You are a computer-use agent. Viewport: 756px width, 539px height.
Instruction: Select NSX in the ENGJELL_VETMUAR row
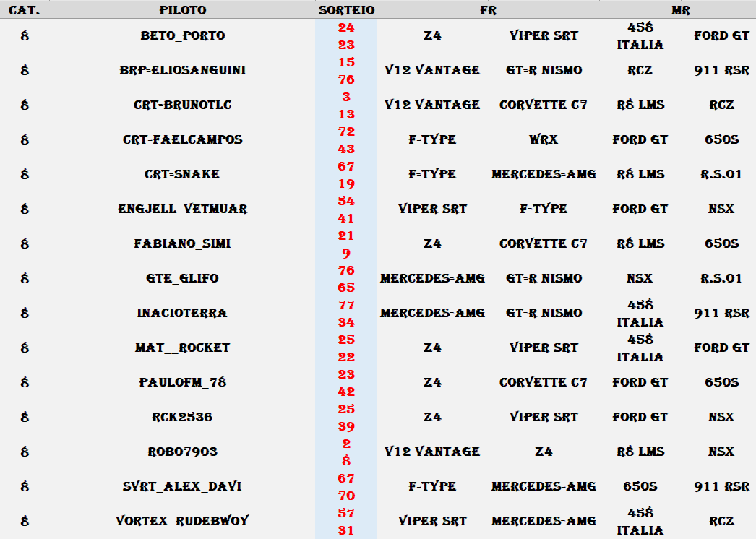point(721,210)
